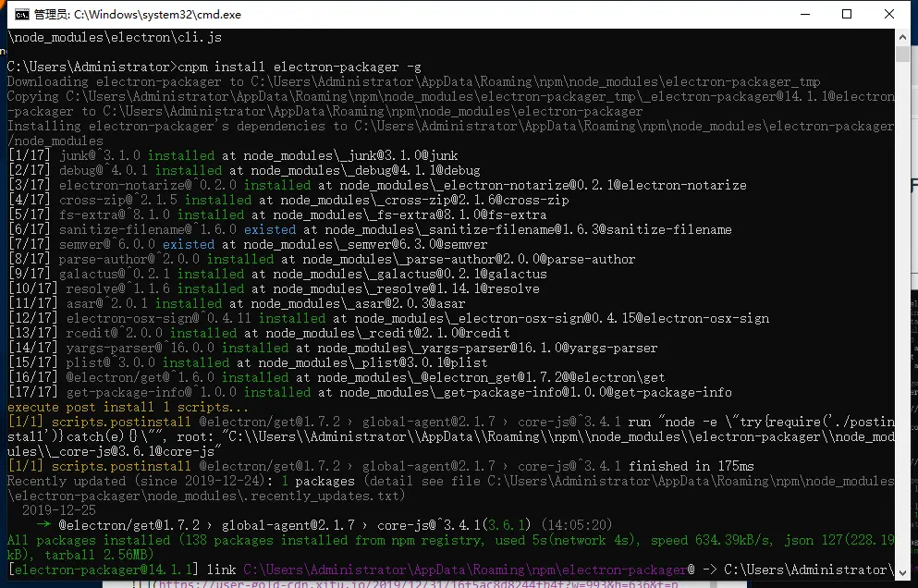Click the vertical scrollbar thumb

(902, 55)
